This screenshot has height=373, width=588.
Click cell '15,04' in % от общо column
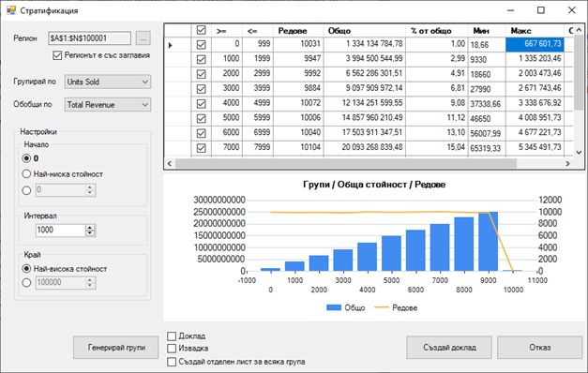[437, 147]
